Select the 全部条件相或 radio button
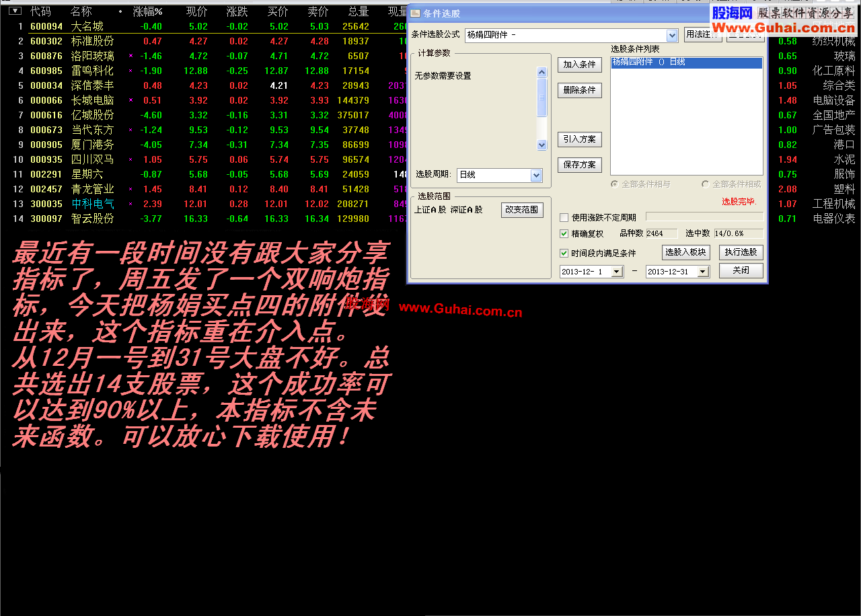Image resolution: width=861 pixels, height=616 pixels. 705,184
